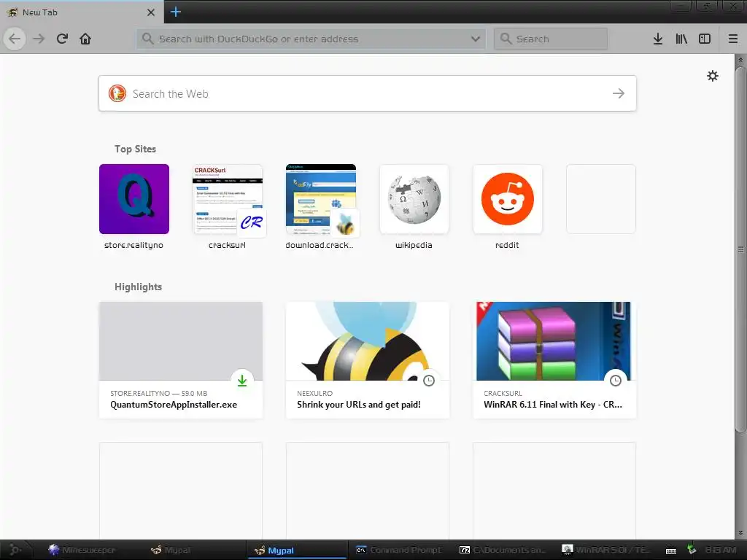Click the magnifier icon in toolbar search box
This screenshot has width=747, height=560.
[x=506, y=39]
